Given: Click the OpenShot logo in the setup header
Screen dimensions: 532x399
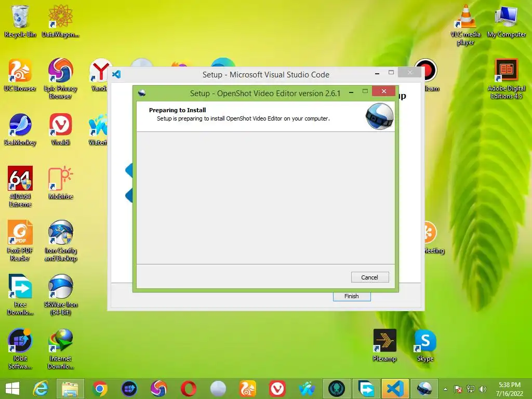Looking at the screenshot, I should pos(379,116).
